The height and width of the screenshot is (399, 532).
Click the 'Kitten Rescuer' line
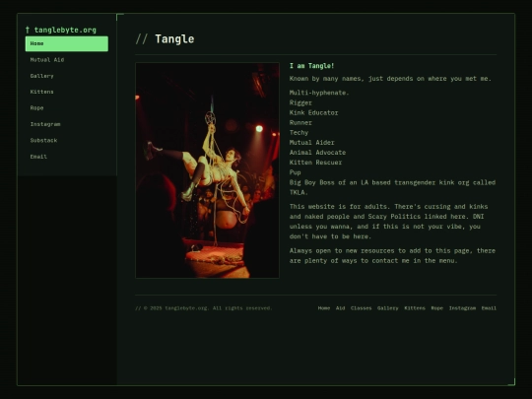[315, 163]
